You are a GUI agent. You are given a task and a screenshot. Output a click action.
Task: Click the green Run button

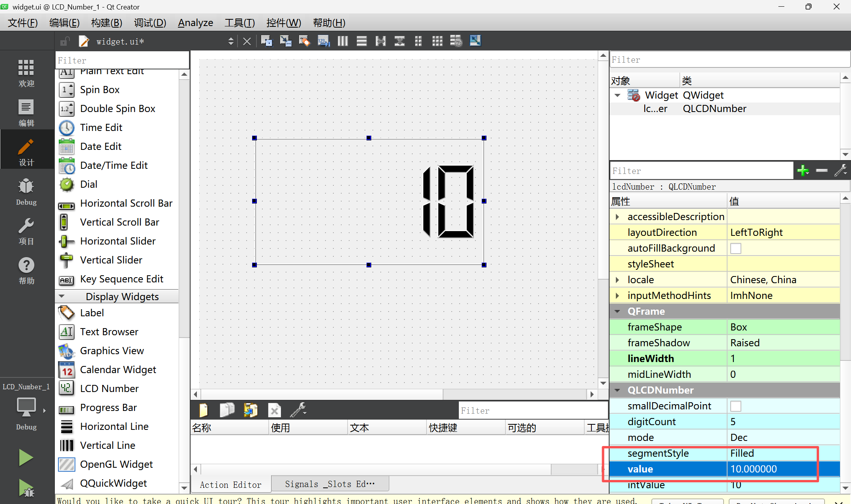point(26,458)
